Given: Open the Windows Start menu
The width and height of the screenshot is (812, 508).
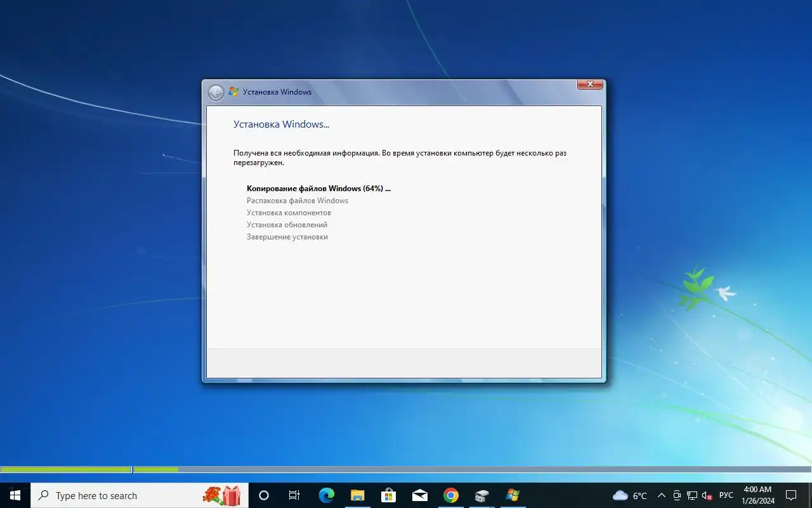Looking at the screenshot, I should 15,495.
